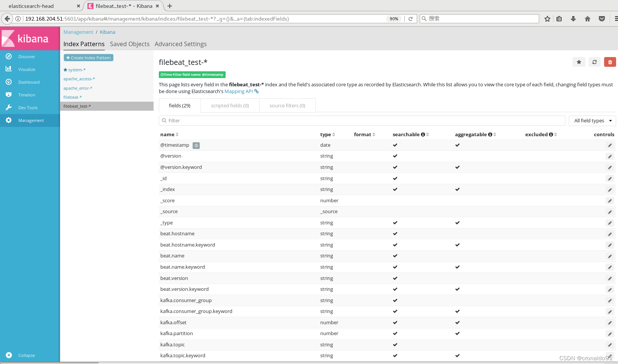Select Management gear icon
618x364 pixels.
9,120
